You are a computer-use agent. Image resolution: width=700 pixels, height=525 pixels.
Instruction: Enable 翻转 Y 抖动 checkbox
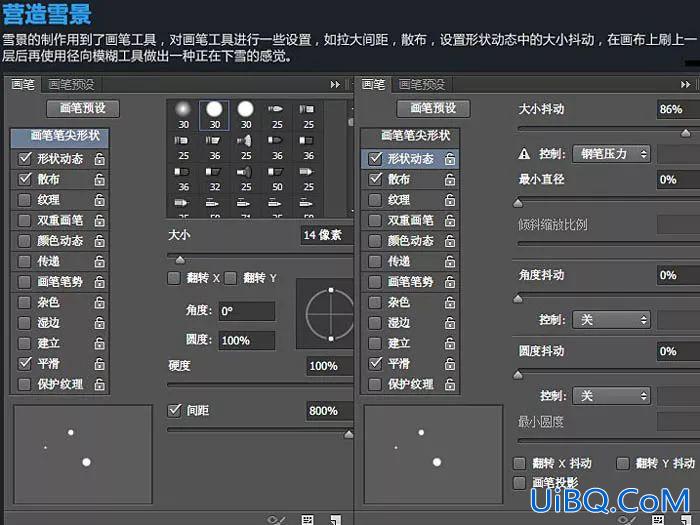click(x=623, y=463)
